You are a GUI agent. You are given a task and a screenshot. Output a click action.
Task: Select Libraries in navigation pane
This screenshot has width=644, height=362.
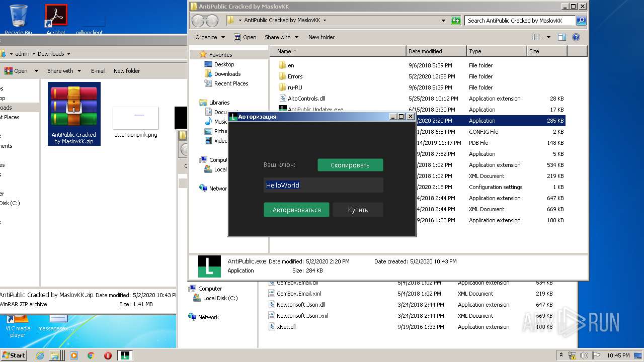[219, 103]
